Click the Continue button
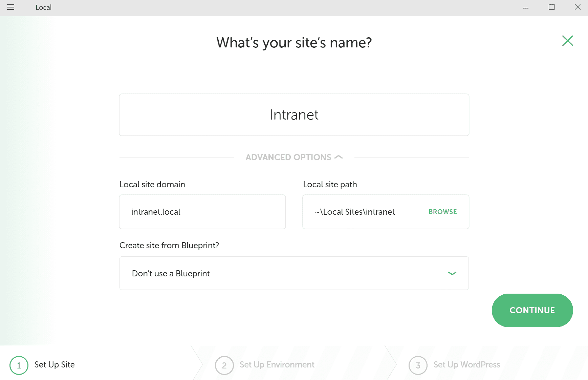588x380 pixels. [532, 310]
